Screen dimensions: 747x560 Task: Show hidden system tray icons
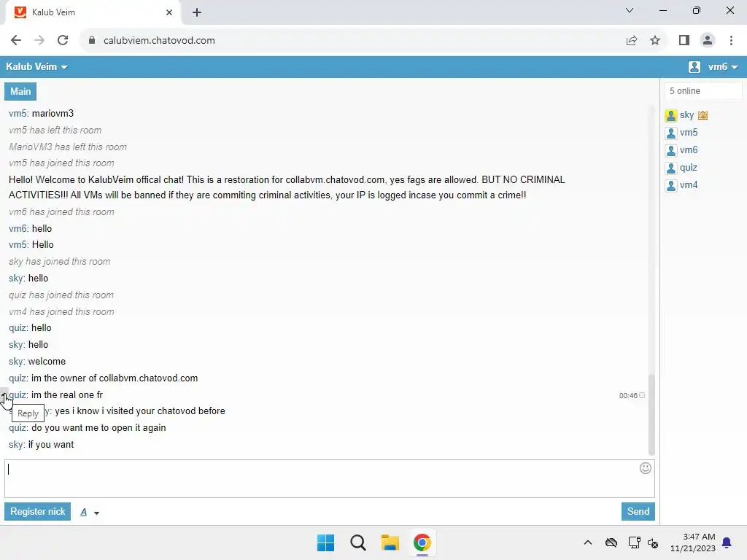tap(588, 542)
